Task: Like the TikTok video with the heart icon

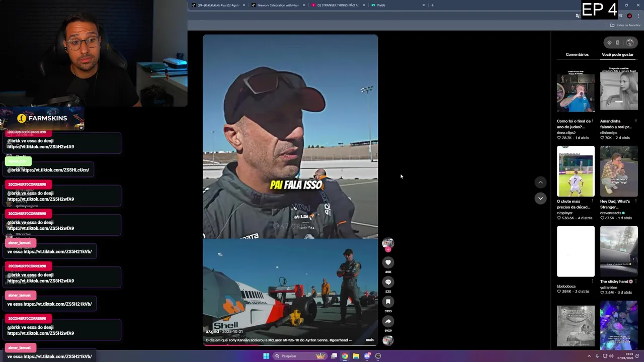Action: click(388, 262)
